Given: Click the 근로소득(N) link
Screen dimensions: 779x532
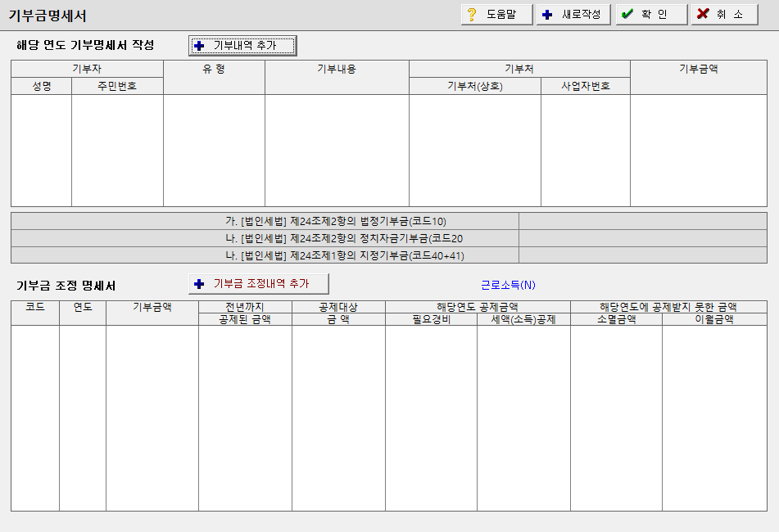Looking at the screenshot, I should pos(508,285).
